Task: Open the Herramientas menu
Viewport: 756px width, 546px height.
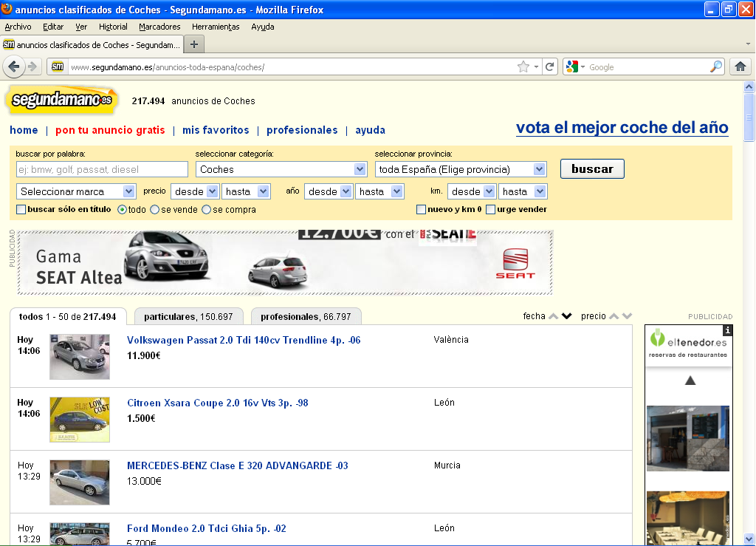Action: [x=216, y=27]
